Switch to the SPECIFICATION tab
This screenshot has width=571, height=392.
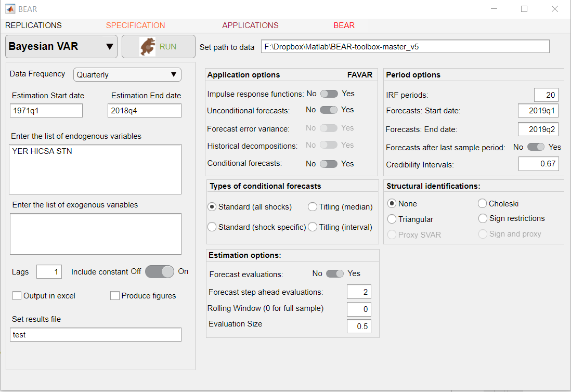click(x=135, y=25)
